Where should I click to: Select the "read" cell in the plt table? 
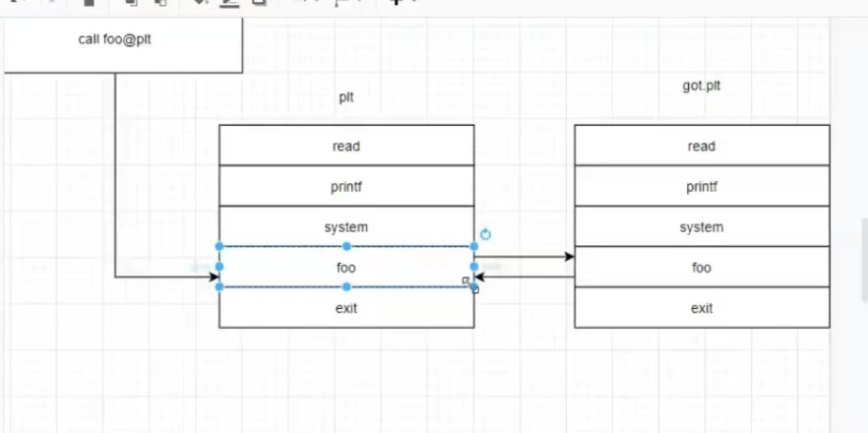[345, 147]
